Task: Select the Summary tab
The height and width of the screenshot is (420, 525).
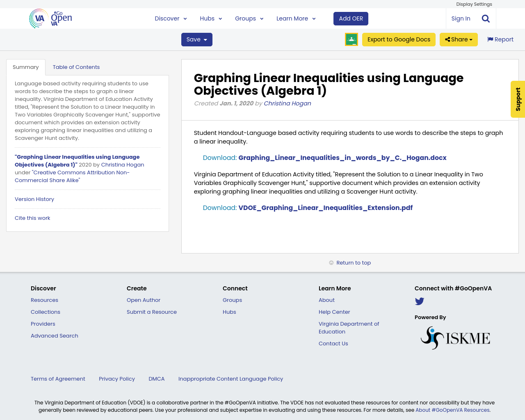Action: (x=26, y=66)
